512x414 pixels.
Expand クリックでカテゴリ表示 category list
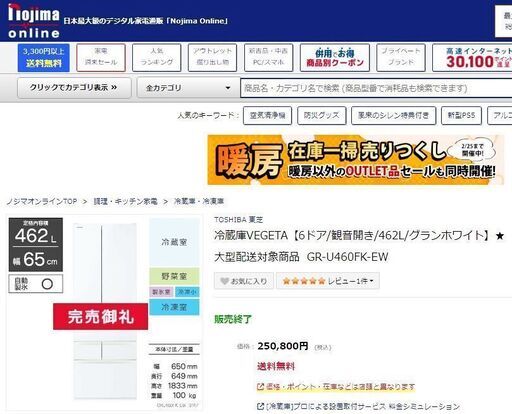(74, 88)
